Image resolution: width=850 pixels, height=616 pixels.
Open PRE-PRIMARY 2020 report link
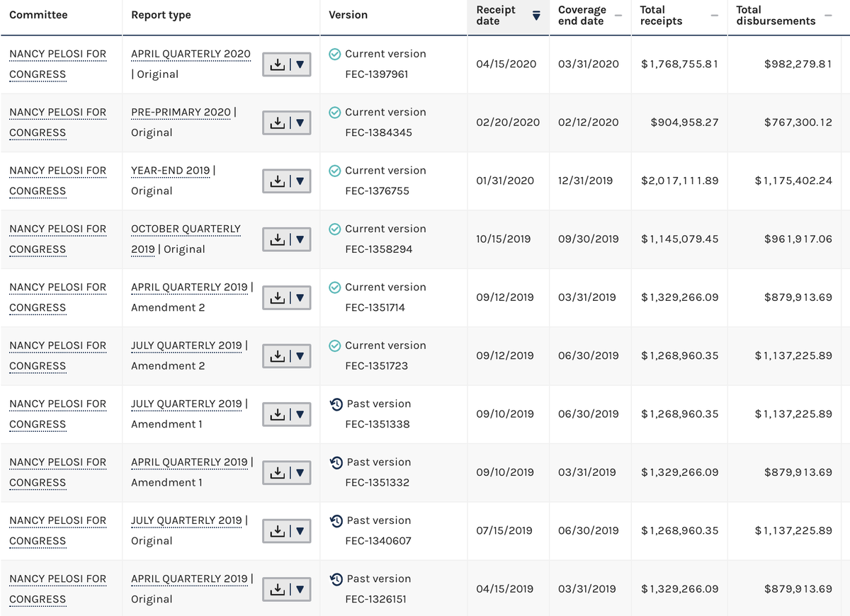(181, 112)
